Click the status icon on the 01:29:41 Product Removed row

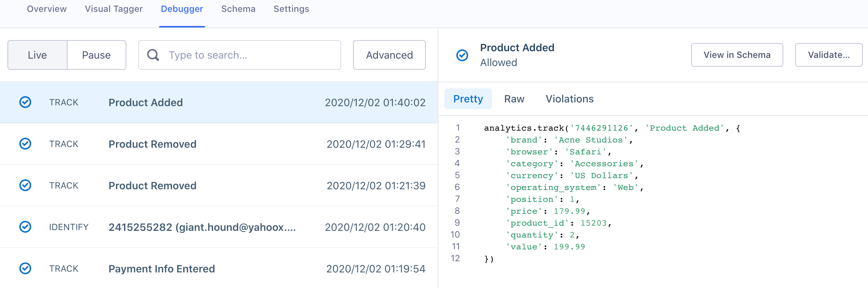point(25,144)
